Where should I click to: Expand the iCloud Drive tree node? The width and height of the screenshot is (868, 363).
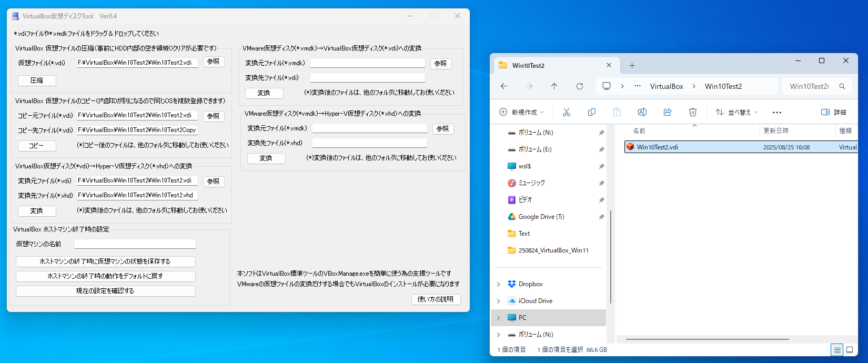498,301
